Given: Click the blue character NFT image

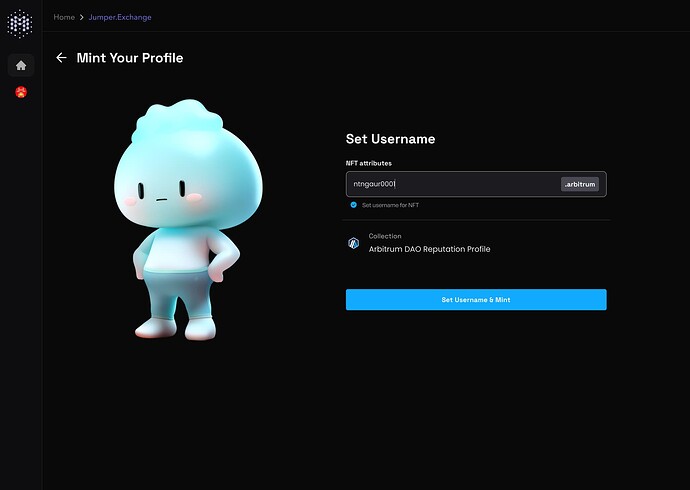Looking at the screenshot, I should pos(188,220).
